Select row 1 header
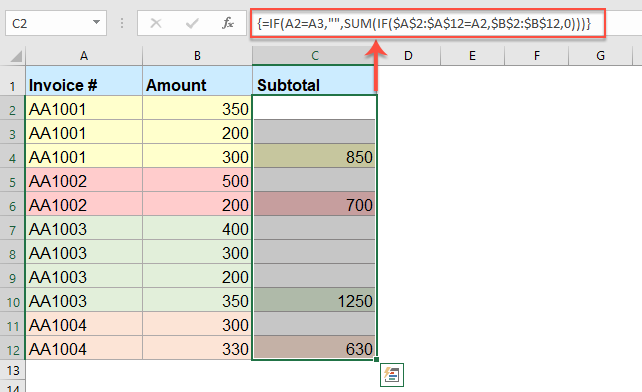The width and height of the screenshot is (642, 392). [13, 81]
